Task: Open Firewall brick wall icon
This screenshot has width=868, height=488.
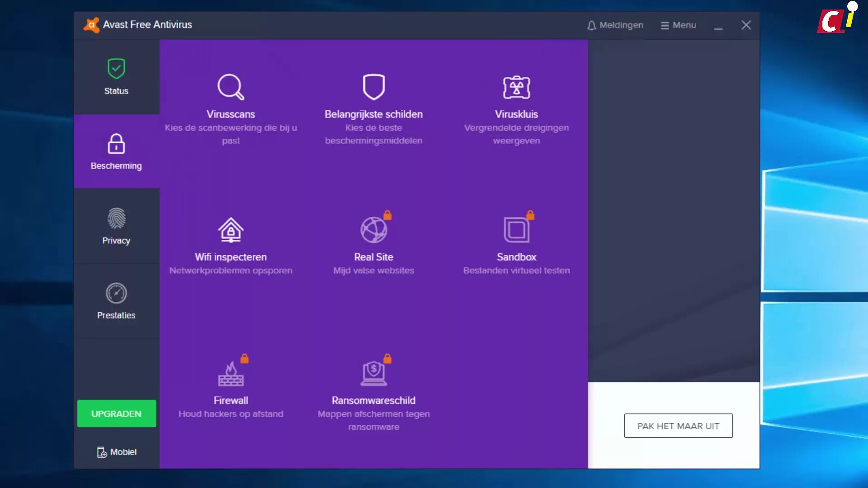Action: (x=231, y=374)
